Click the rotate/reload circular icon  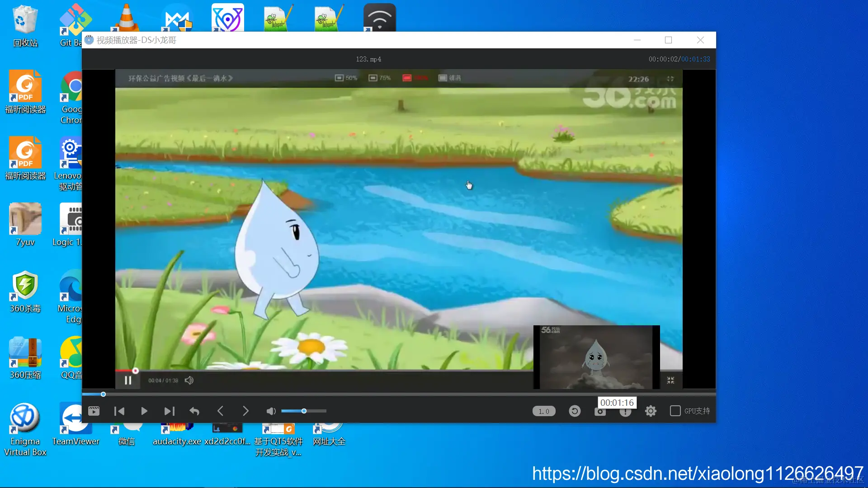(575, 411)
